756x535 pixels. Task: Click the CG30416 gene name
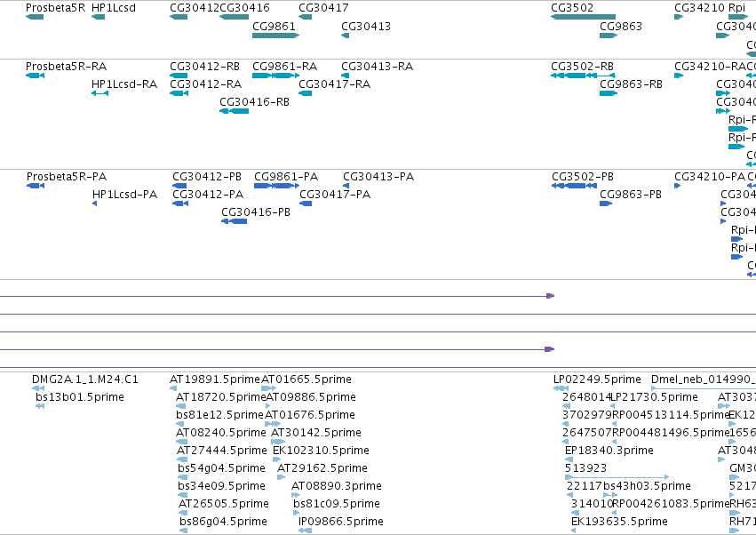point(244,8)
